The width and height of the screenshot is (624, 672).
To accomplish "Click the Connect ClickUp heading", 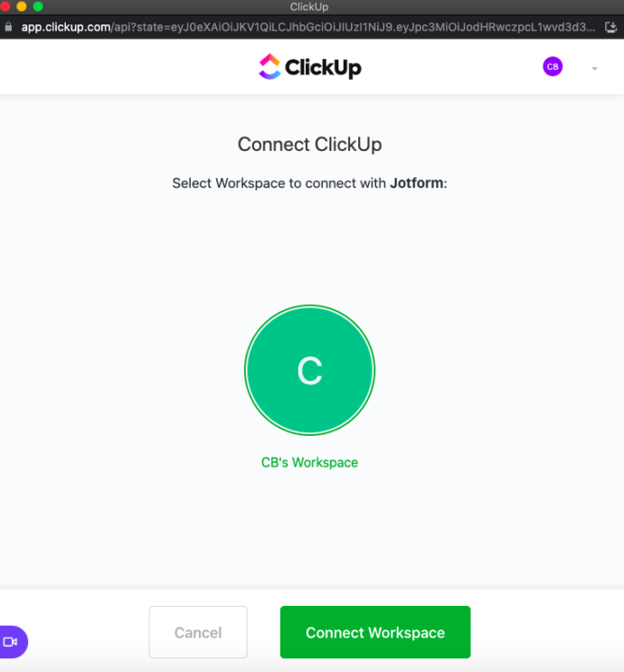I will pyautogui.click(x=309, y=145).
